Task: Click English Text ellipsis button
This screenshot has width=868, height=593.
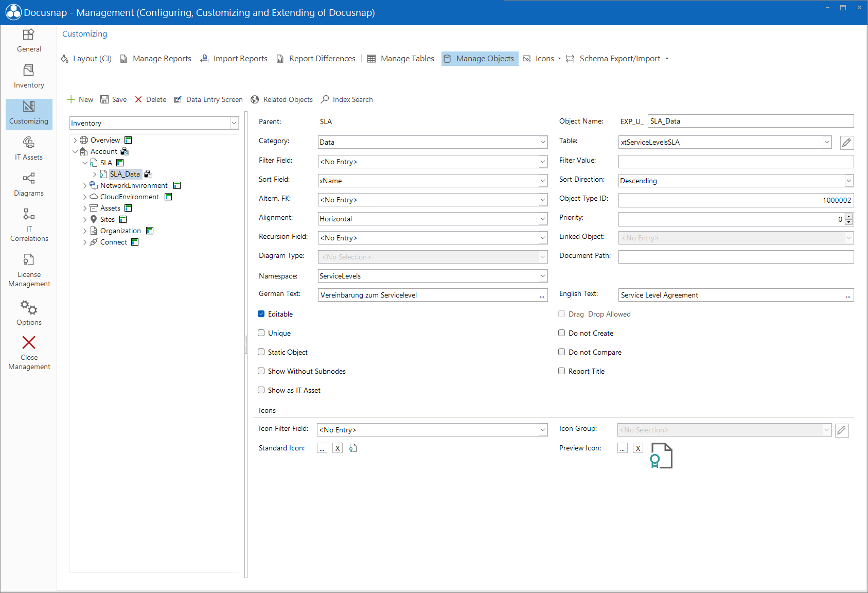Action: (x=848, y=295)
